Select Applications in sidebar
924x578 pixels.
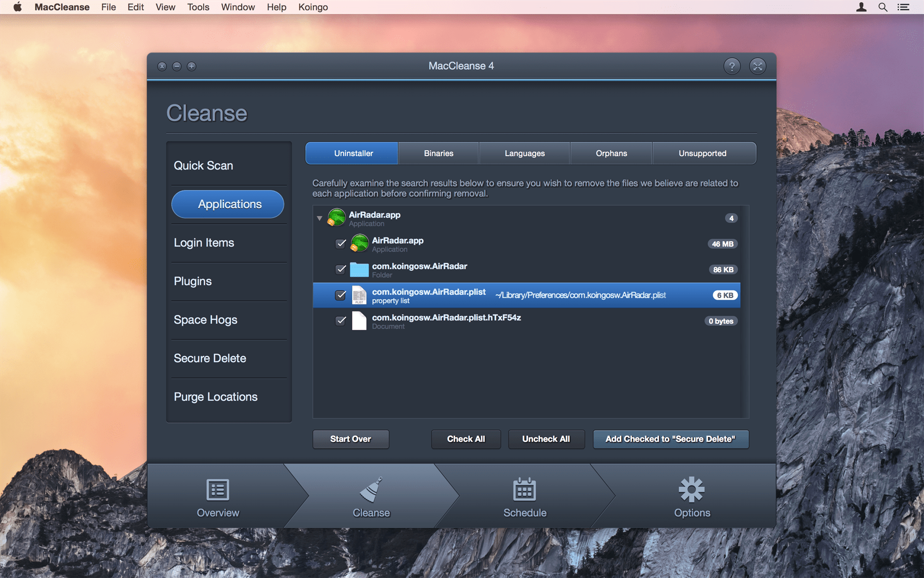click(228, 204)
